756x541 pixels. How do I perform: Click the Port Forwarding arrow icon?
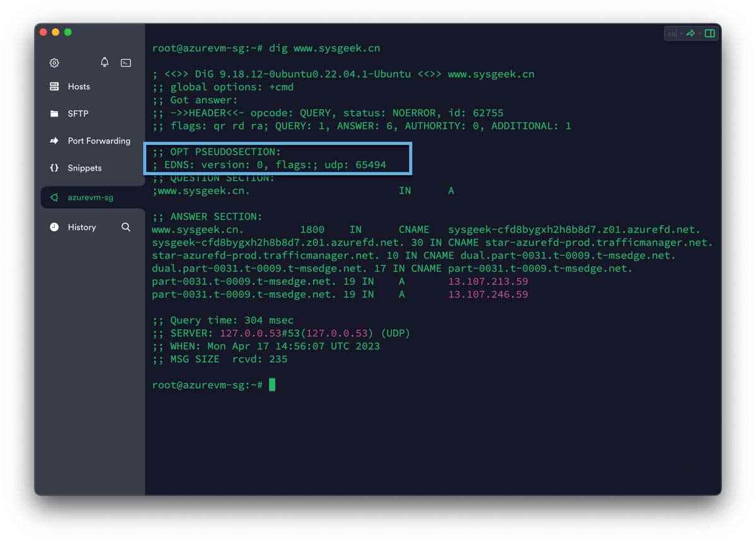click(54, 141)
